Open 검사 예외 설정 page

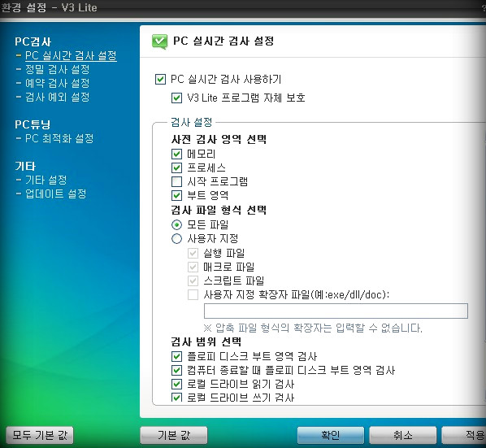tap(58, 97)
